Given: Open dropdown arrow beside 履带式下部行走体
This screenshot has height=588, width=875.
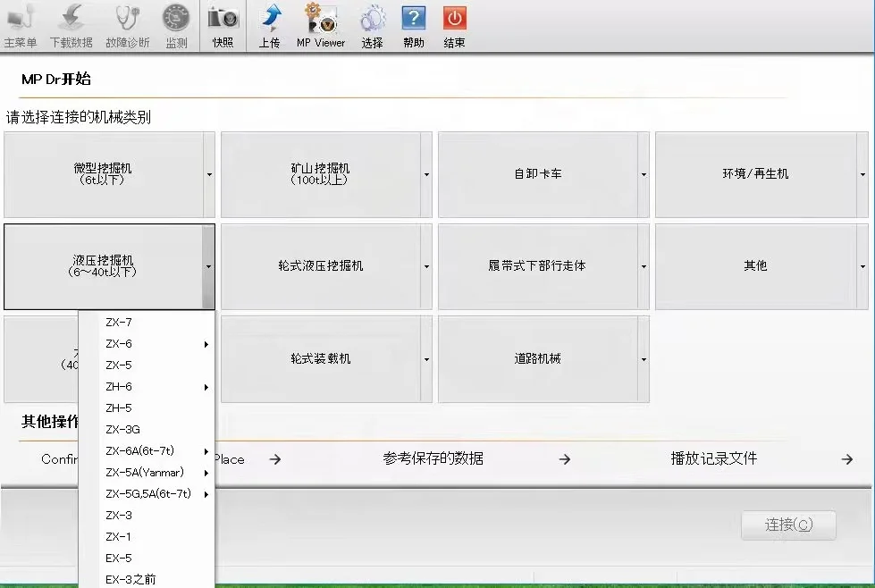Looking at the screenshot, I should click(644, 266).
